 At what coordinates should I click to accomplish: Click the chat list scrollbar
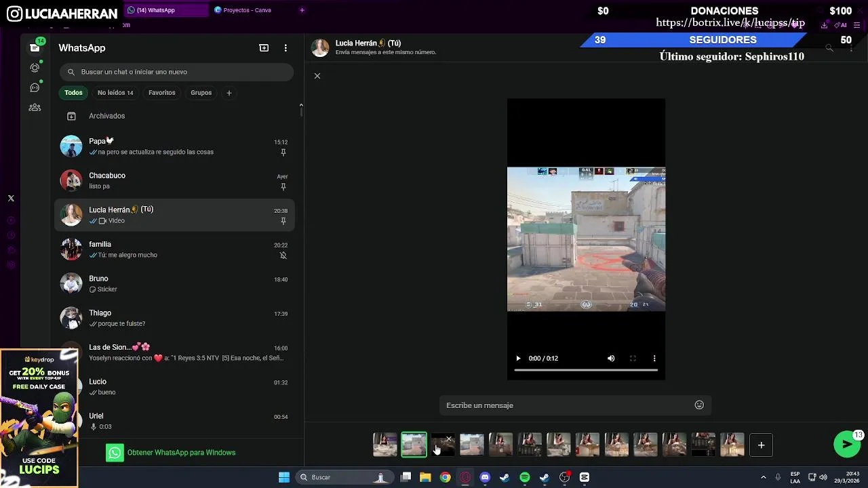(x=301, y=112)
